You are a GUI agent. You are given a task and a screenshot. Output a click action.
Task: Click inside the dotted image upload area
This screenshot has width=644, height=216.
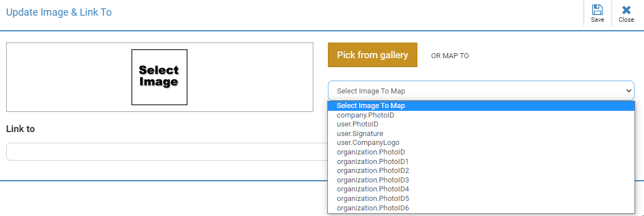160,77
